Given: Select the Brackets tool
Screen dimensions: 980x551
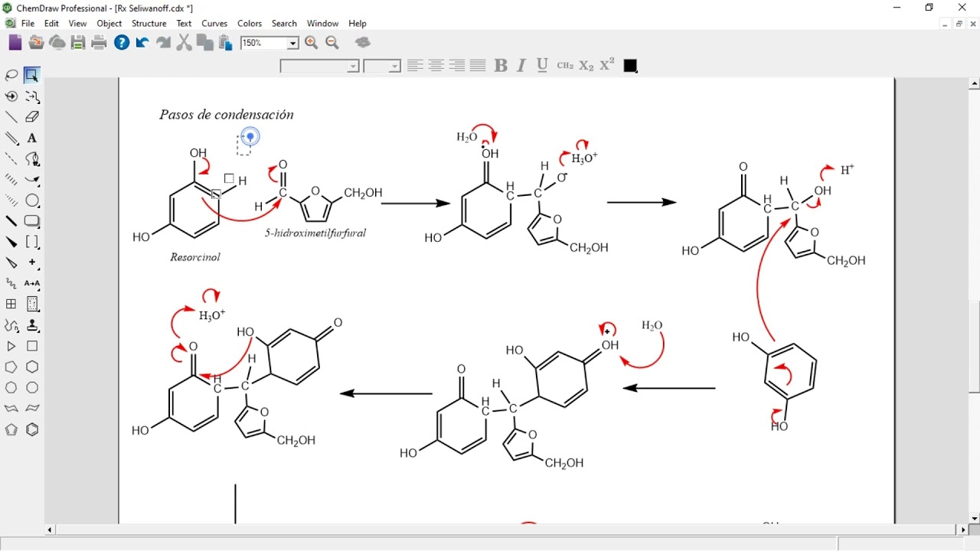Looking at the screenshot, I should [x=32, y=242].
